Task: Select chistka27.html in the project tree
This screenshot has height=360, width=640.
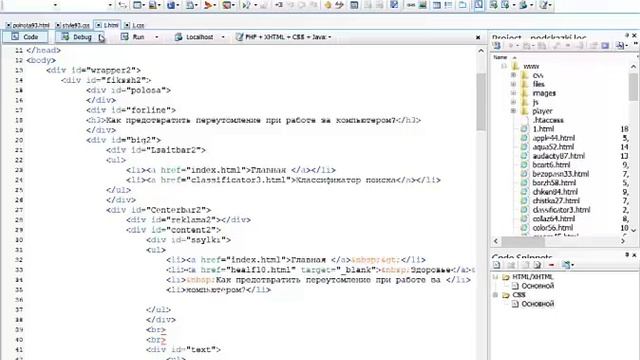Action: [x=556, y=201]
